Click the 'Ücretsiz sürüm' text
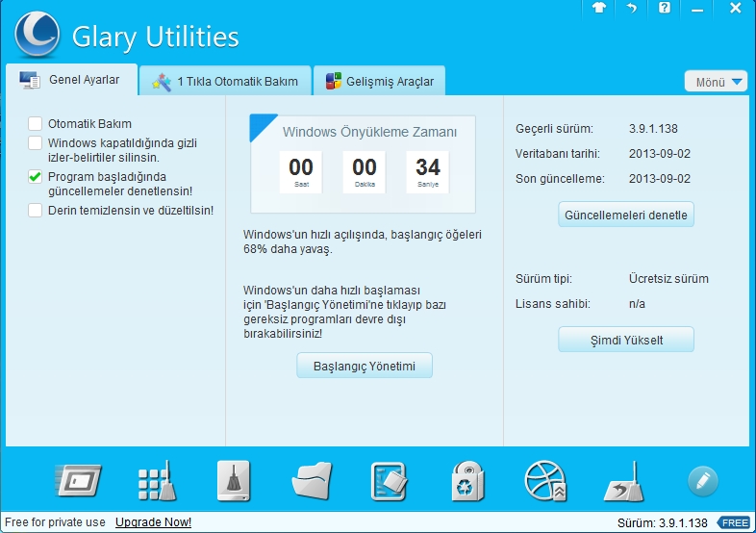 tap(668, 278)
